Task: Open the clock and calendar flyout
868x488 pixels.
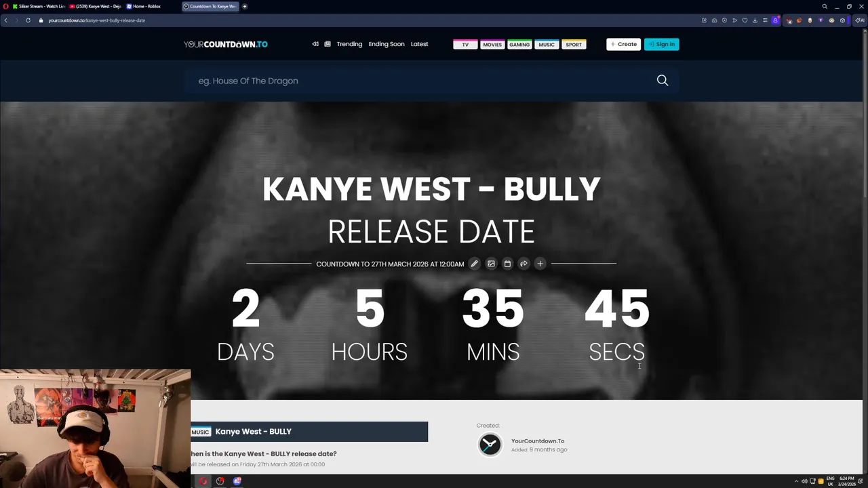Action: point(847,481)
